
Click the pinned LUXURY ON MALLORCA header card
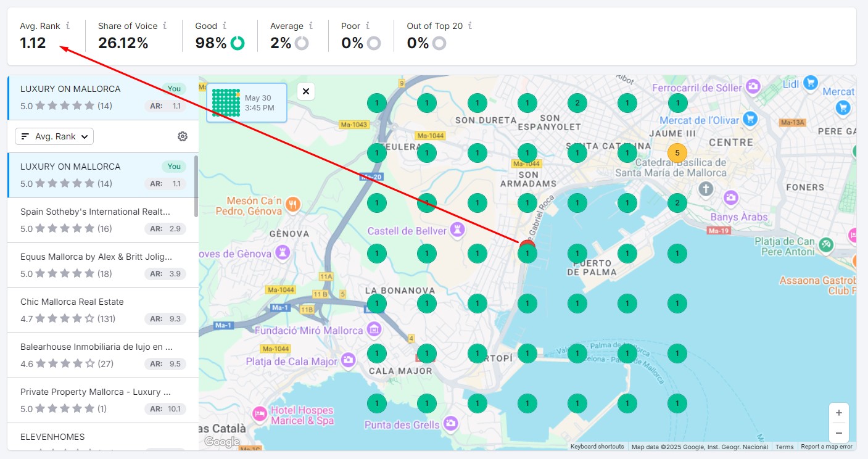[x=103, y=97]
